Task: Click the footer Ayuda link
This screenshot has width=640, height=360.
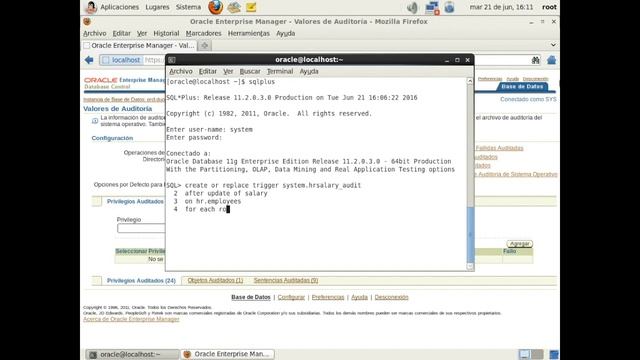Action: click(359, 297)
